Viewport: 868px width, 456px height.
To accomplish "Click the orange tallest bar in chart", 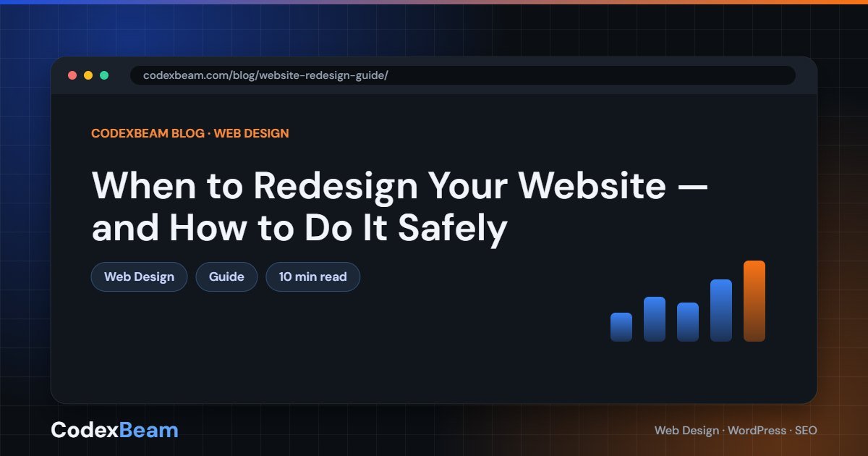I will [754, 301].
